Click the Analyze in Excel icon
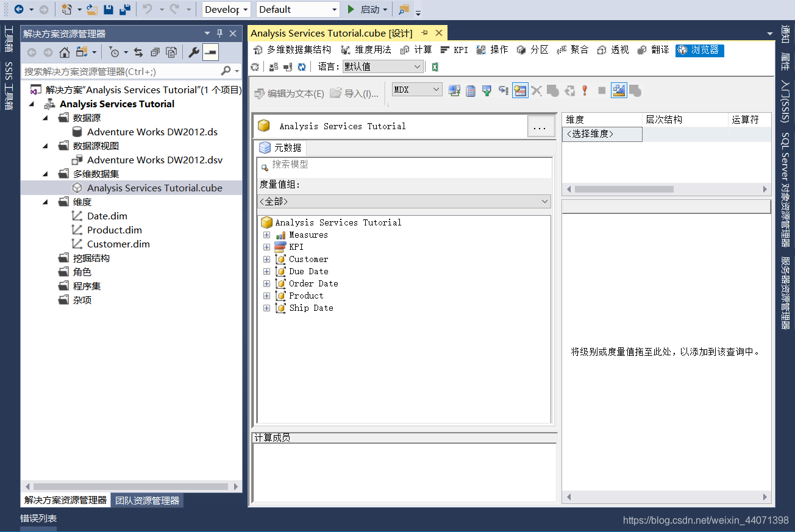 435,66
